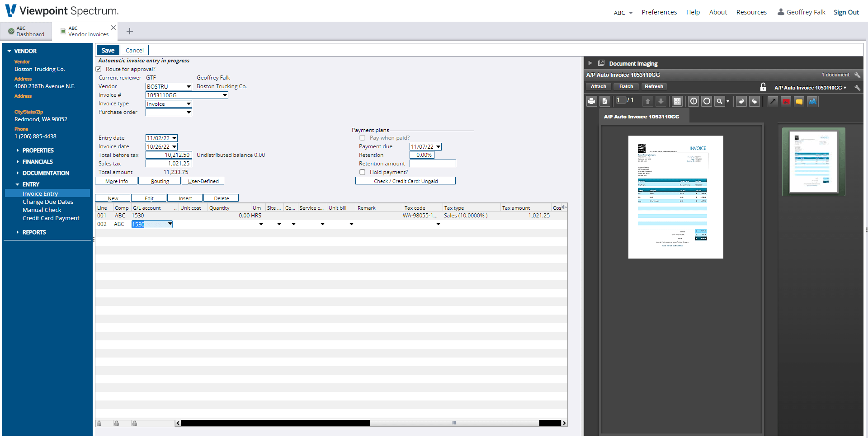Open the About menu
Screen dimensions: 868x438
point(718,12)
